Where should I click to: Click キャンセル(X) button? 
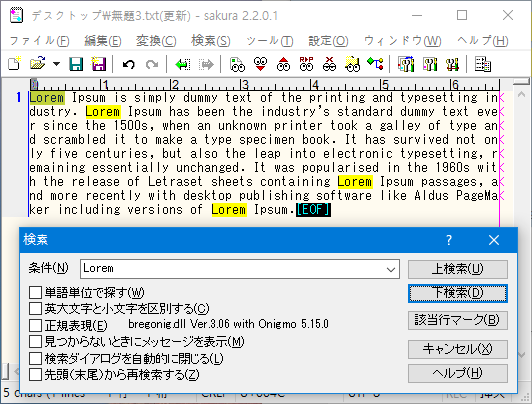(x=458, y=349)
